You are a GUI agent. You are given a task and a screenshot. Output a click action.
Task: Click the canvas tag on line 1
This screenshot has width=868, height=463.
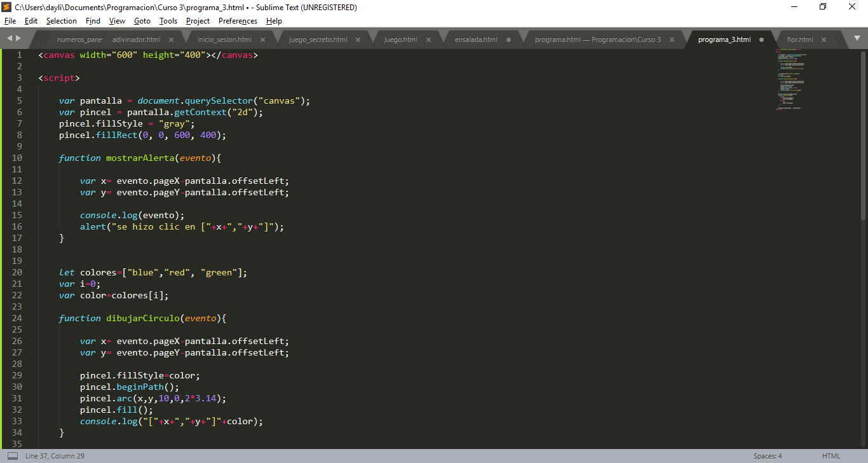(x=148, y=55)
